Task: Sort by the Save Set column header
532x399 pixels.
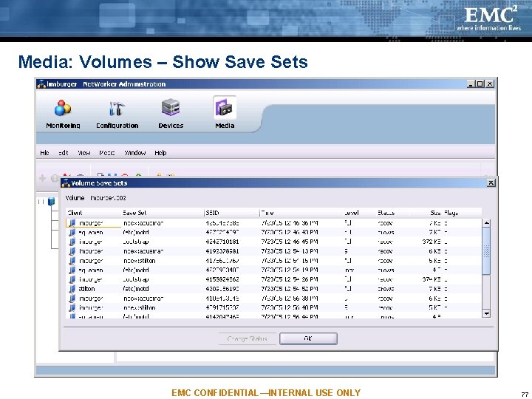Action: 163,213
